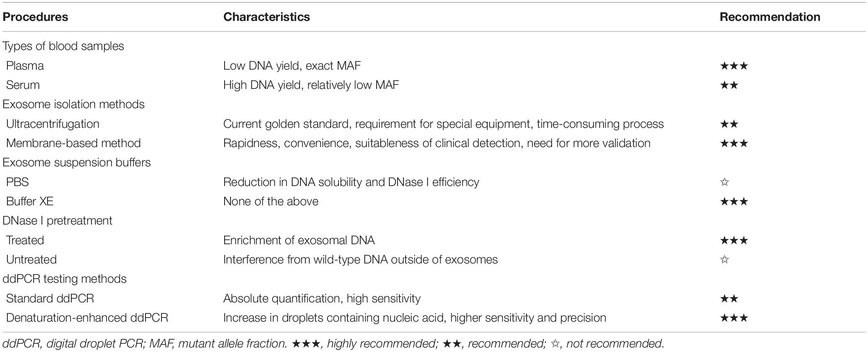Select the Characteristics column header
This screenshot has height=352, width=868.
click(x=266, y=17)
